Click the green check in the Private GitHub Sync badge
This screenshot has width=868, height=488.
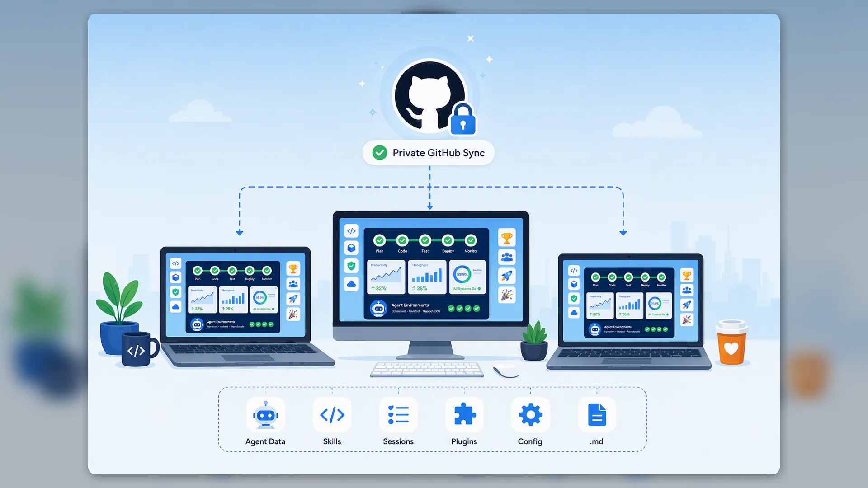(380, 153)
